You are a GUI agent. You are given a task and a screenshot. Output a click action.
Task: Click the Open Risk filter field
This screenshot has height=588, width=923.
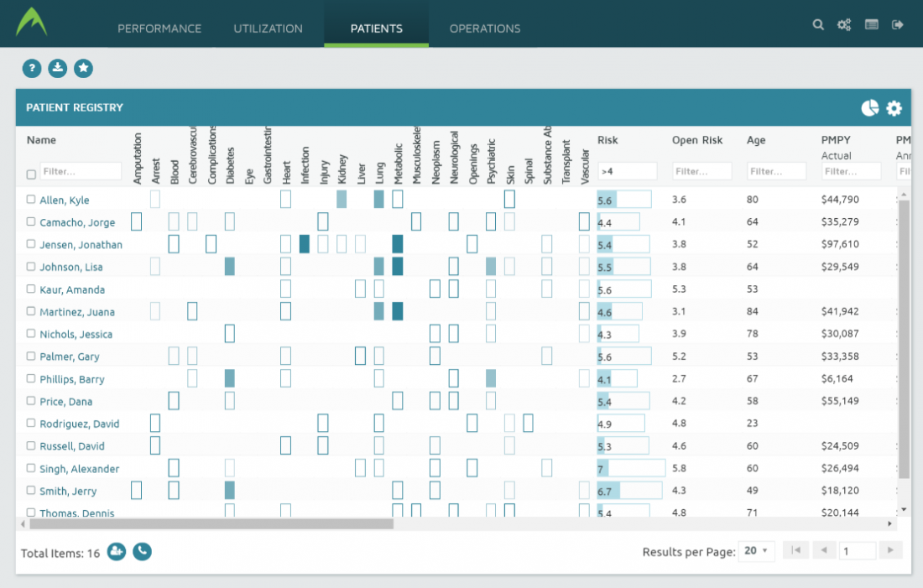coord(701,171)
